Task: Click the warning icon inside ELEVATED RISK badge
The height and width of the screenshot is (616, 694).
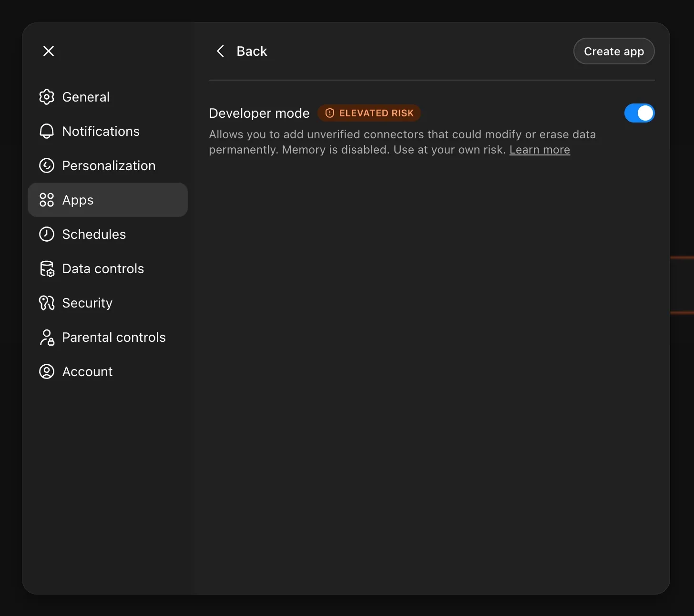Action: [x=329, y=113]
